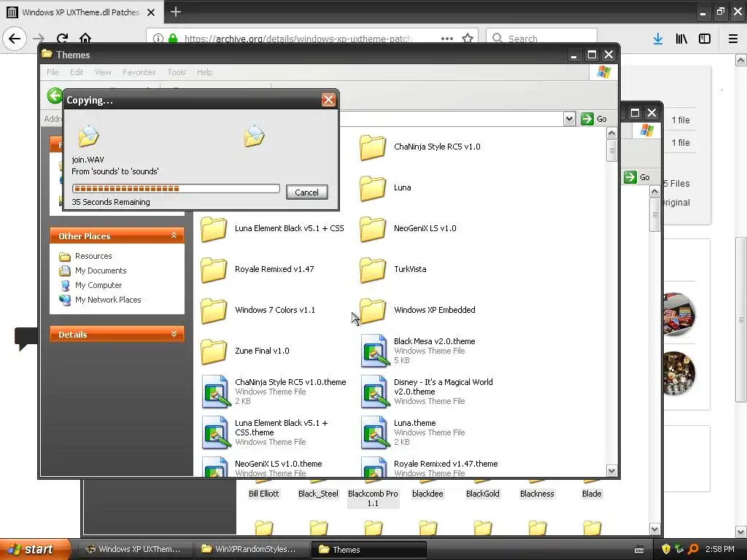Reload the page in Firefox
The image size is (747, 560).
pyautogui.click(x=63, y=38)
